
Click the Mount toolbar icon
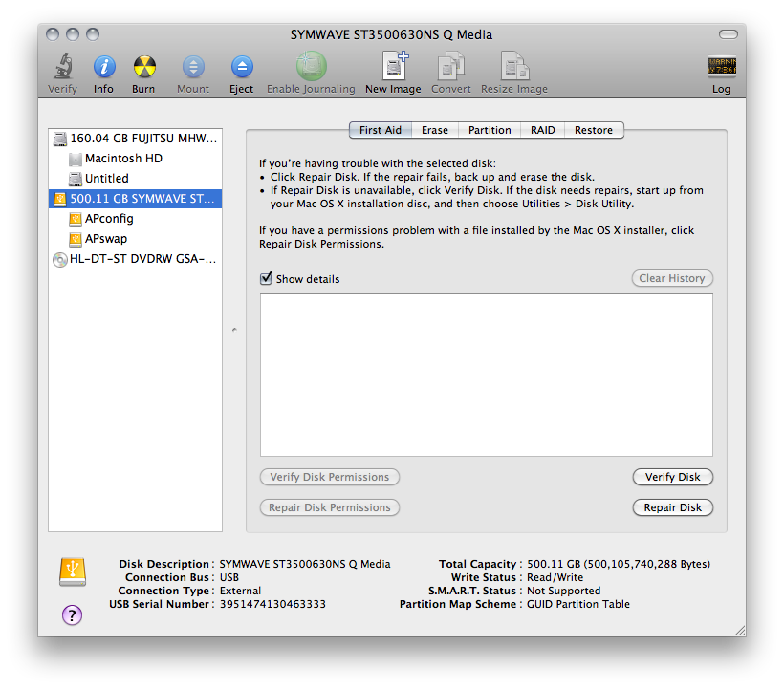(x=193, y=67)
